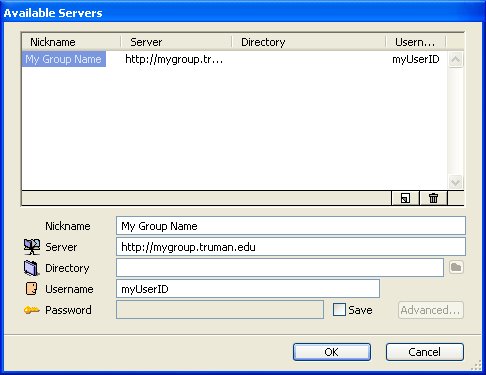Viewport: 486px width, 375px height.
Task: Click the OK button
Action: pos(332,352)
